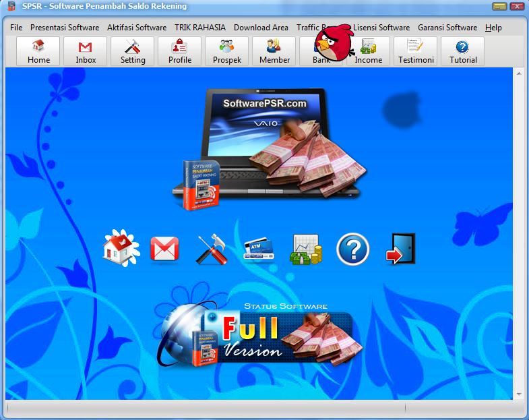529x420 pixels.
Task: Open the Testimoni toolbar button
Action: pyautogui.click(x=416, y=51)
